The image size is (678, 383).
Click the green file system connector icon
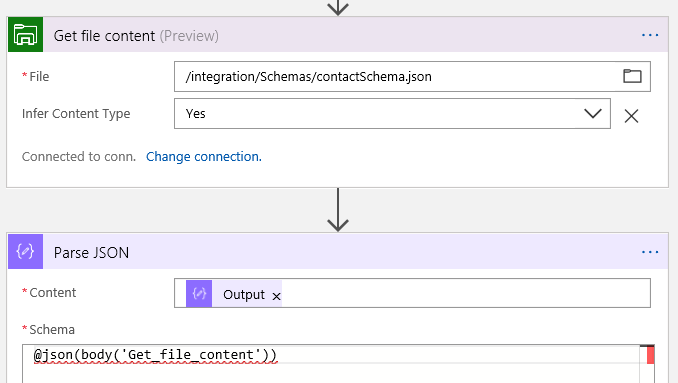coord(26,35)
